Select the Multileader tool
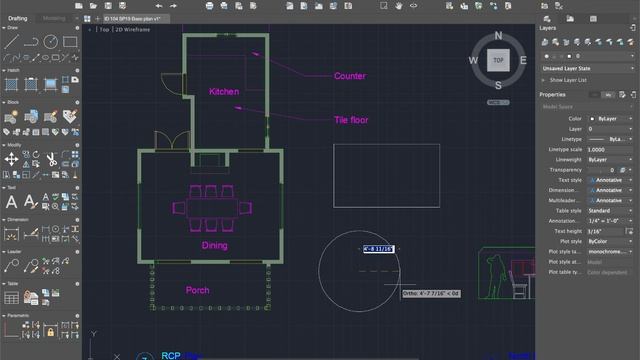 (x=11, y=266)
